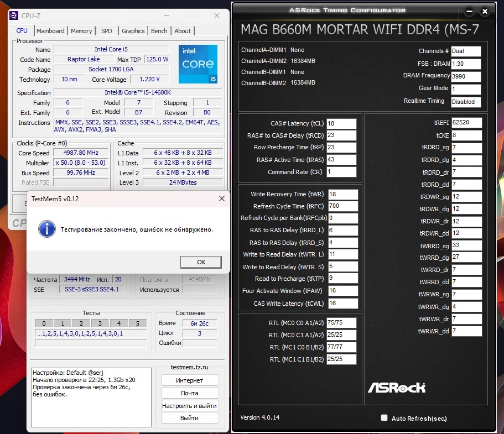The width and height of the screenshot is (504, 434).
Task: Click the Intel Core i5 logo badge
Action: (198, 64)
